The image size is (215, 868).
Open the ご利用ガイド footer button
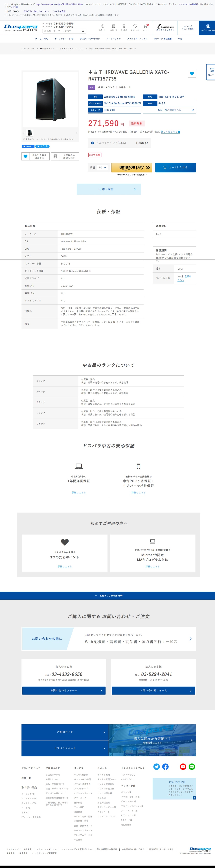pyautogui.click(x=65, y=732)
